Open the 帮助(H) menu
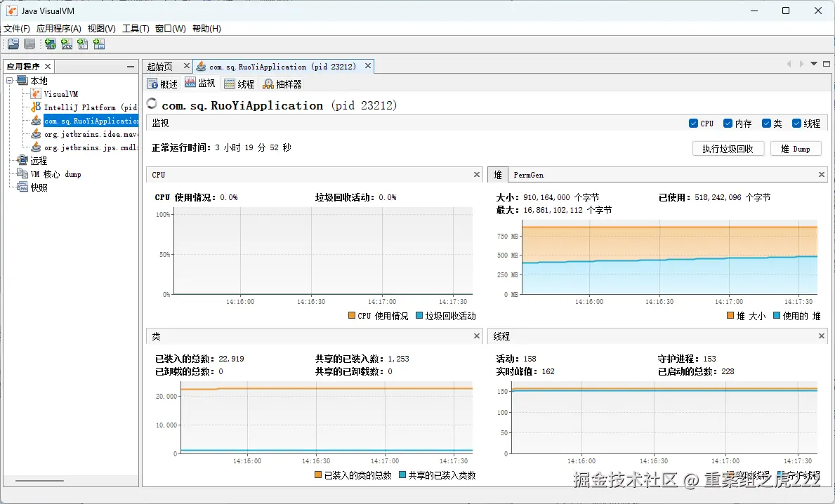The height and width of the screenshot is (504, 835). coord(206,28)
